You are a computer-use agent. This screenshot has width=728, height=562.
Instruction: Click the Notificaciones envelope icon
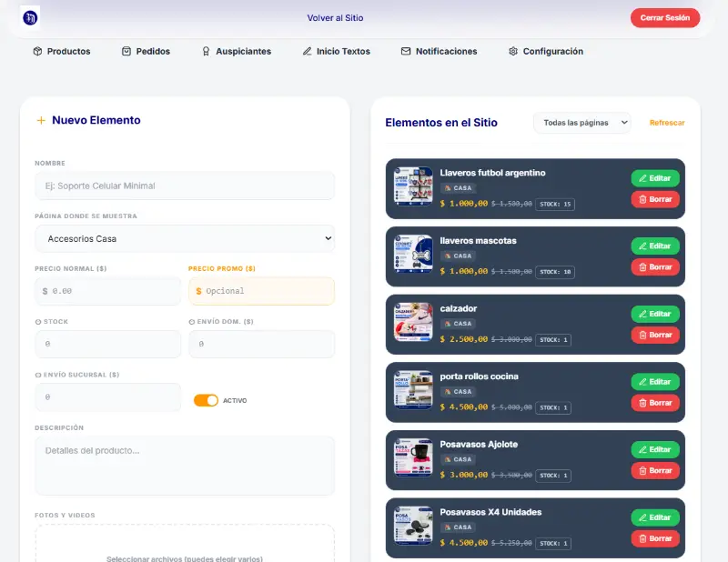[406, 51]
